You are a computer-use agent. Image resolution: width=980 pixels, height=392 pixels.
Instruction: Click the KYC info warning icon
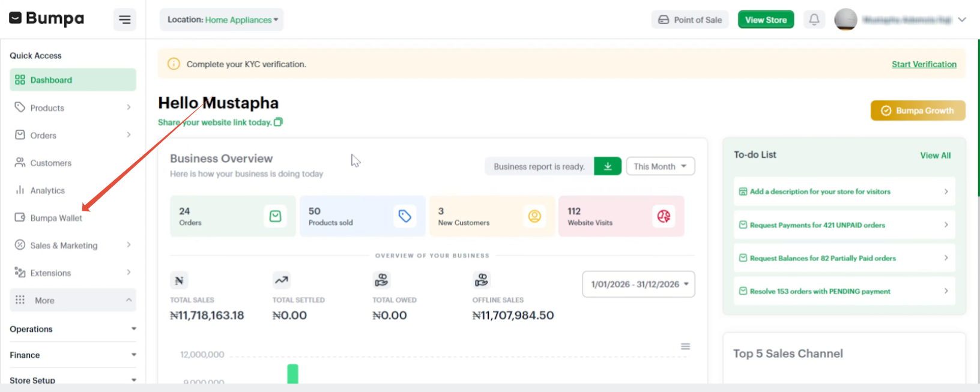[x=174, y=64]
